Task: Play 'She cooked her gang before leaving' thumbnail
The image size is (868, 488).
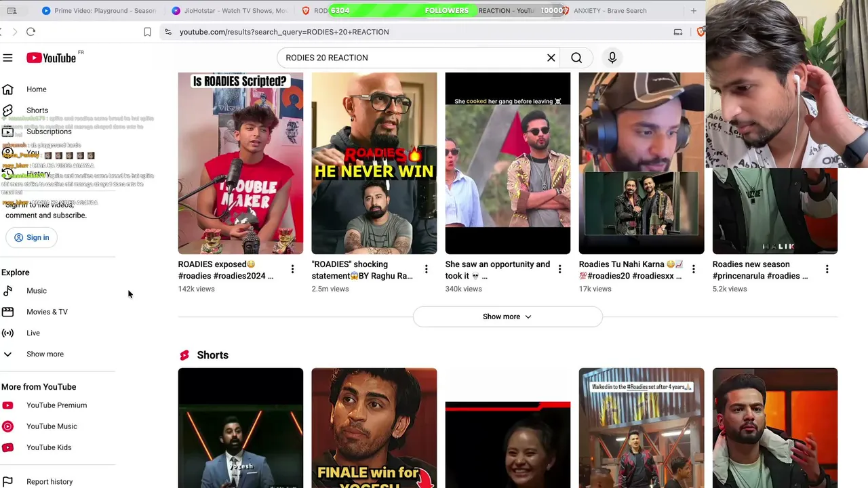Action: [508, 163]
